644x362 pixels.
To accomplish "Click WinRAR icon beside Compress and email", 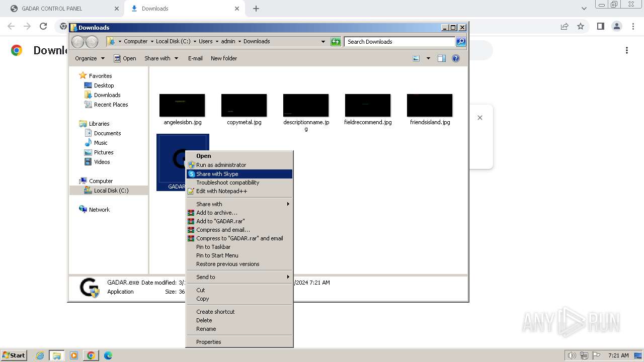I will (191, 230).
